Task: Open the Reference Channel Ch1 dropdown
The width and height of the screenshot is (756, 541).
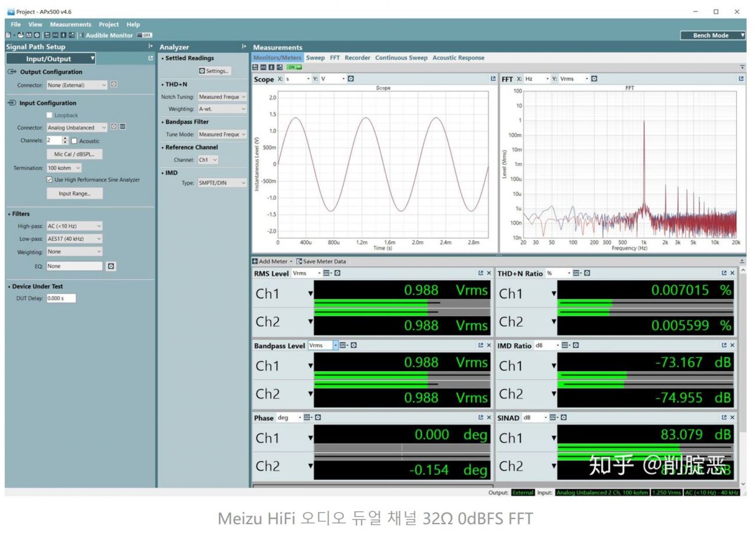Action: click(208, 159)
